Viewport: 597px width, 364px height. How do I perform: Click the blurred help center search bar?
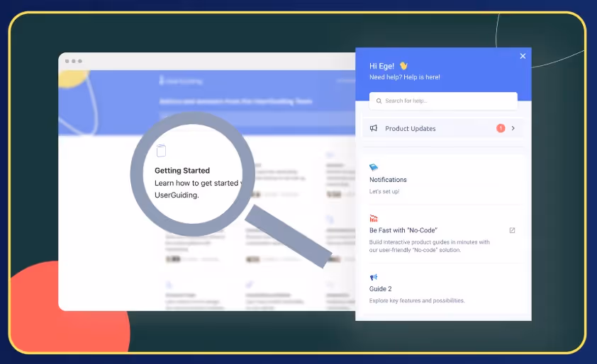(257, 118)
